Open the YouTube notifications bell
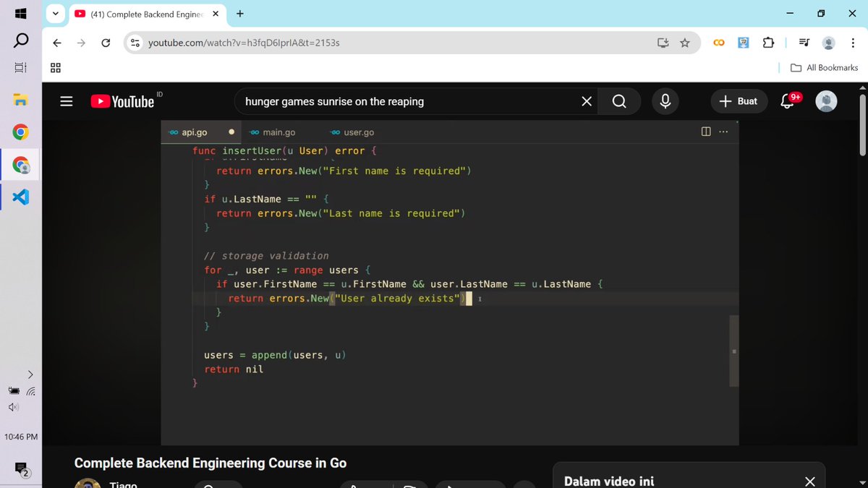The height and width of the screenshot is (488, 868). [x=786, y=101]
